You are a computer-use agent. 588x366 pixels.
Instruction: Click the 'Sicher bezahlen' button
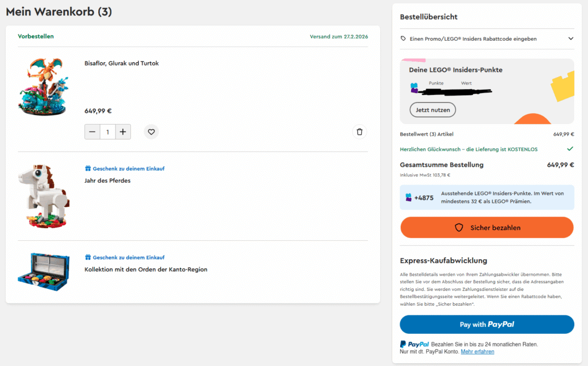486,228
